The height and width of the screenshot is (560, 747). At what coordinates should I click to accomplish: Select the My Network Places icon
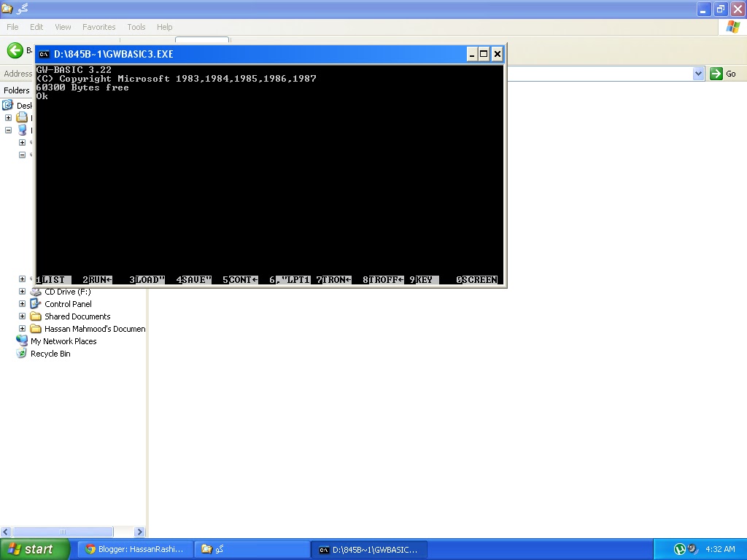(x=22, y=341)
